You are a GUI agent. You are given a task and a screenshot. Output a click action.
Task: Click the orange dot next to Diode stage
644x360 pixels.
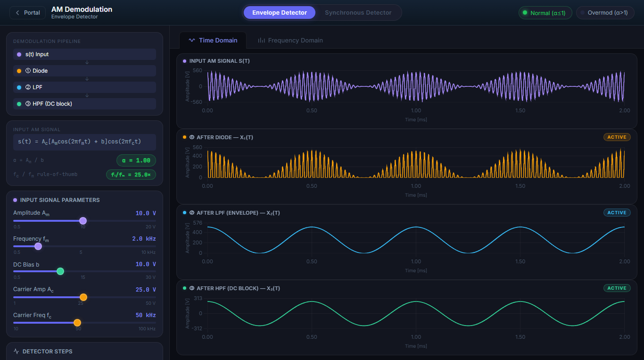click(x=19, y=71)
